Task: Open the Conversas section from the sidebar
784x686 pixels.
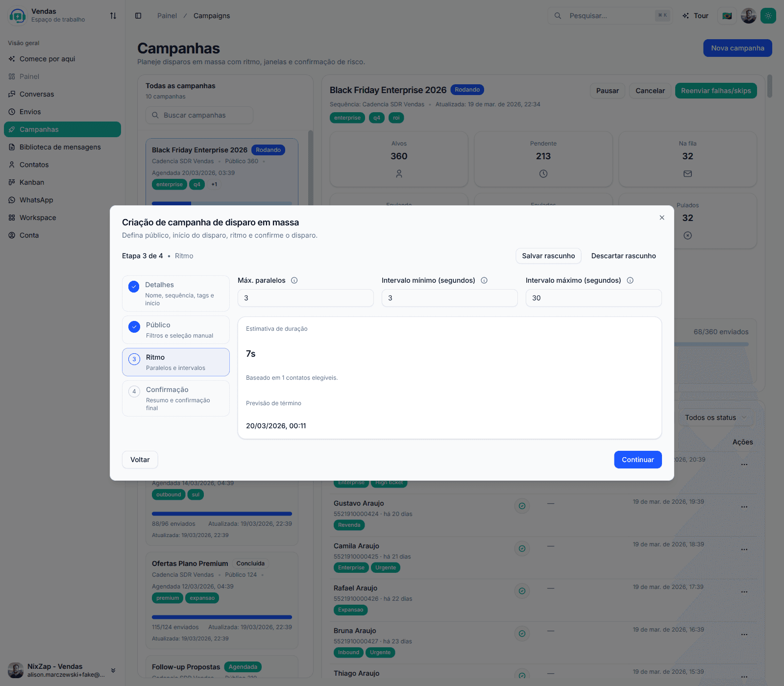Action: 37,94
